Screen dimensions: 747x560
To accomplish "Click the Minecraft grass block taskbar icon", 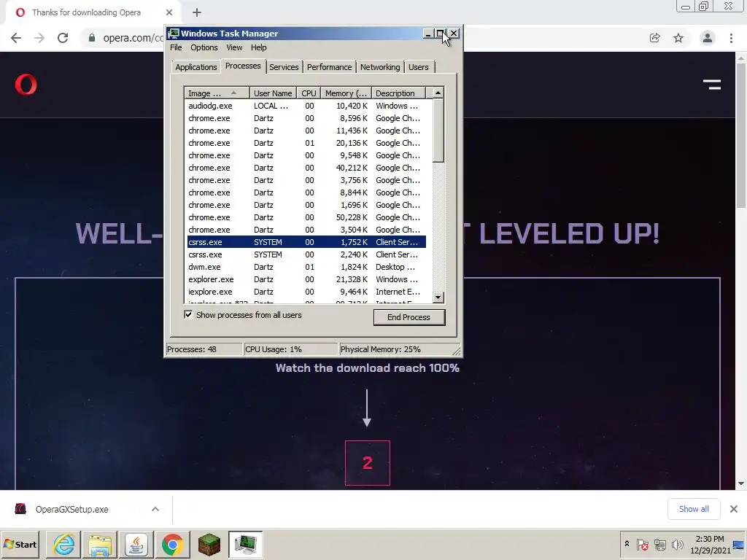I will 209,544.
